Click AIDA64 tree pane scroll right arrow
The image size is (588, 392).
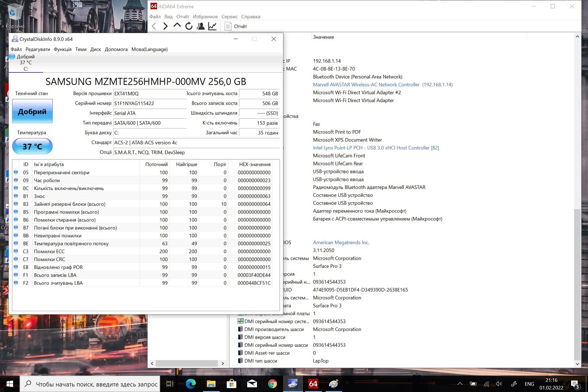click(x=223, y=363)
